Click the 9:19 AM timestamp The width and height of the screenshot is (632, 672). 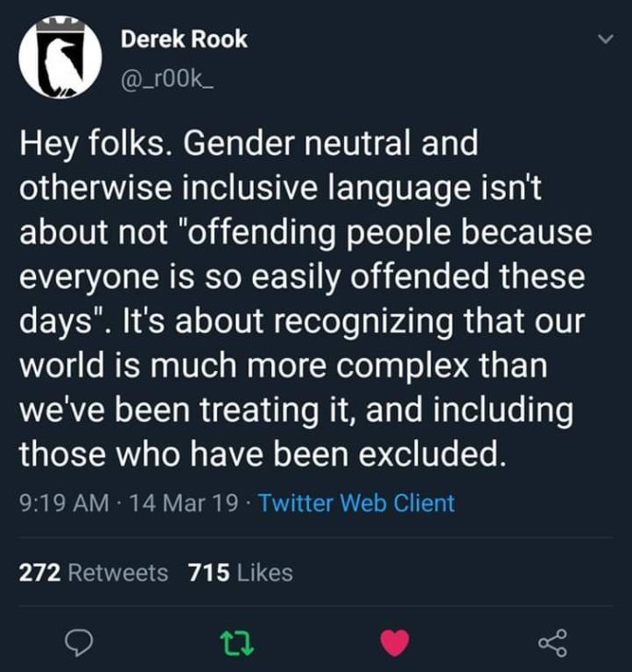tap(61, 503)
